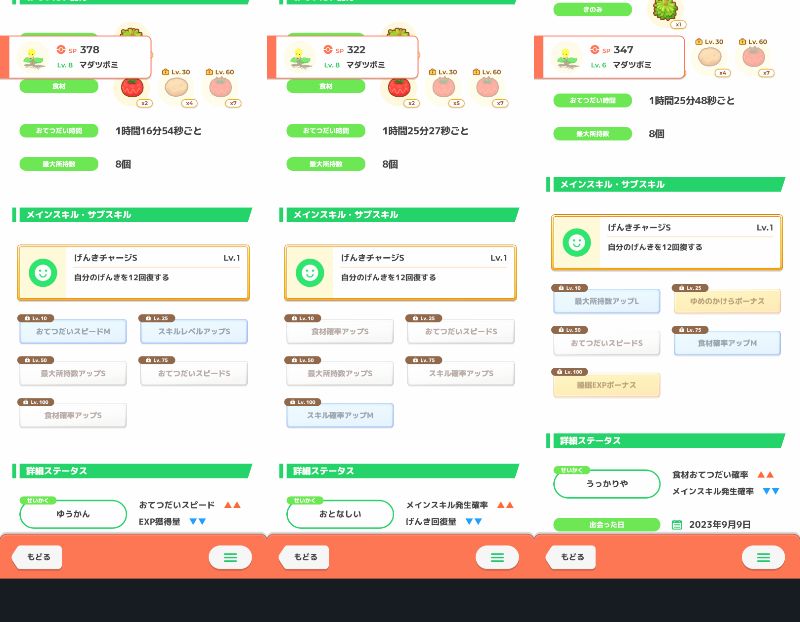Screen dimensions: 800x622
Task: Tap the hamburger menu icon in the SP 378 panel
Action: tap(230, 557)
